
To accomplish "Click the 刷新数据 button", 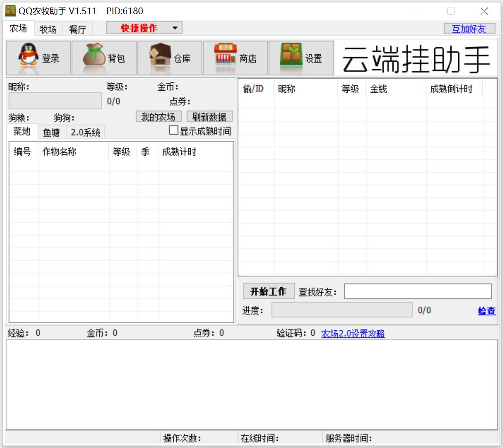I will [209, 117].
